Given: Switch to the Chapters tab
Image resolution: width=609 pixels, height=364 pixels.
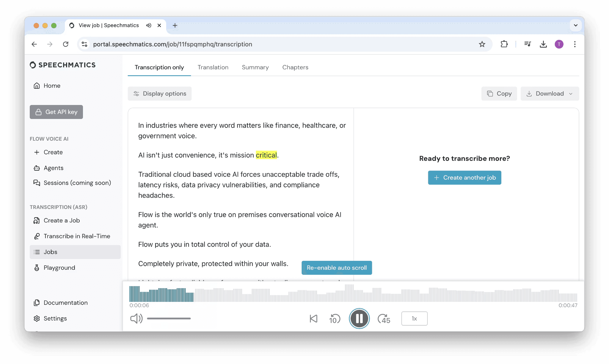Looking at the screenshot, I should (x=295, y=68).
